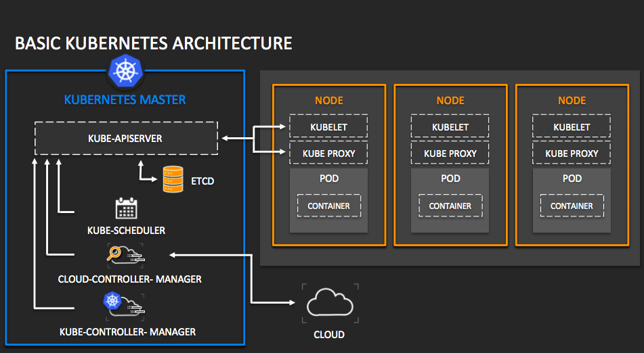The height and width of the screenshot is (353, 644).
Task: Select the CONTAINER box in the last node
Action: [x=572, y=206]
